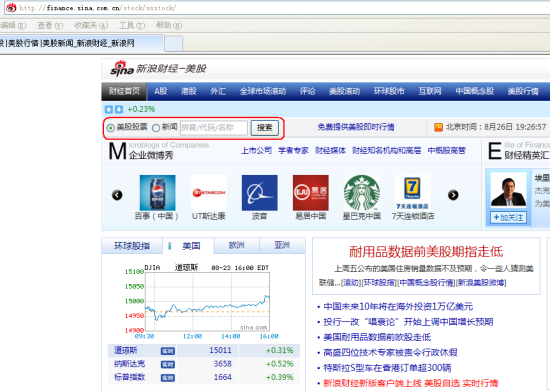
Task: Open the portrait photo in 财经精英汇
Action: (x=508, y=190)
